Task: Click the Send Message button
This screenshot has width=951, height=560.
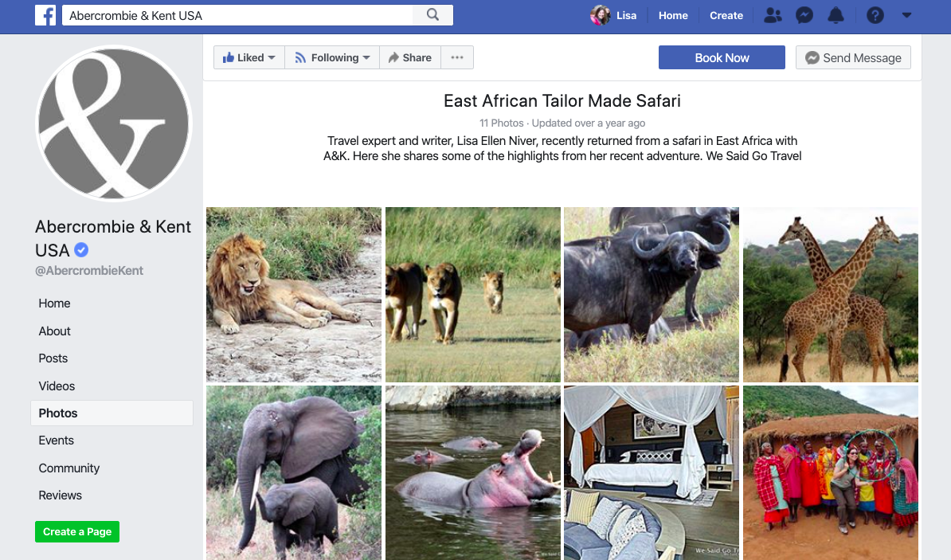Action: 853,57
